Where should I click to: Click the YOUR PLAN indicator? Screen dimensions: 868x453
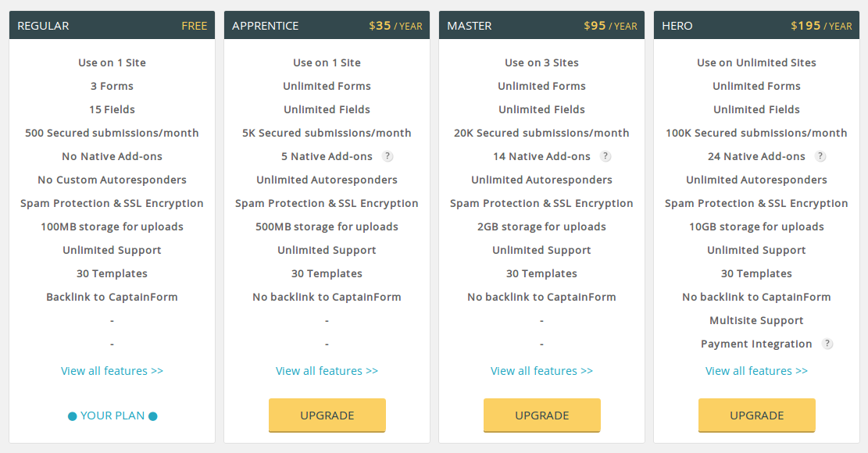click(x=112, y=416)
